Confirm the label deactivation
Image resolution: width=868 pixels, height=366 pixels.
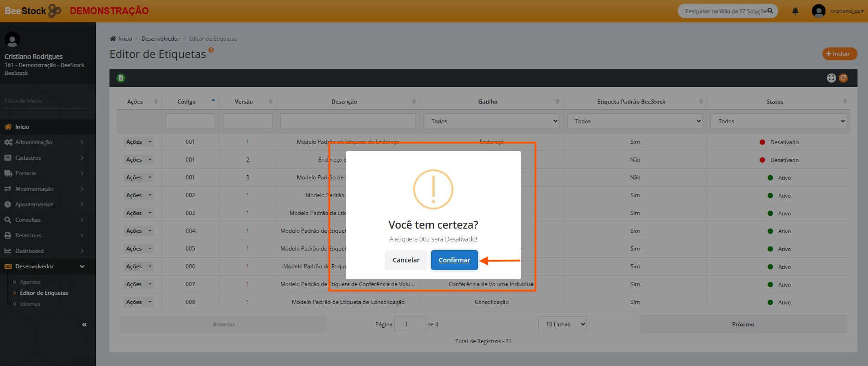[454, 260]
